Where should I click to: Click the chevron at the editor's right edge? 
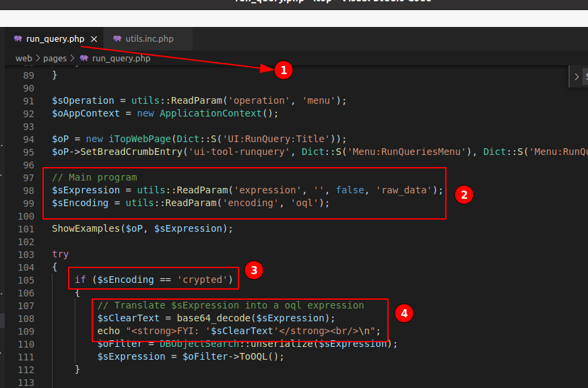577,76
